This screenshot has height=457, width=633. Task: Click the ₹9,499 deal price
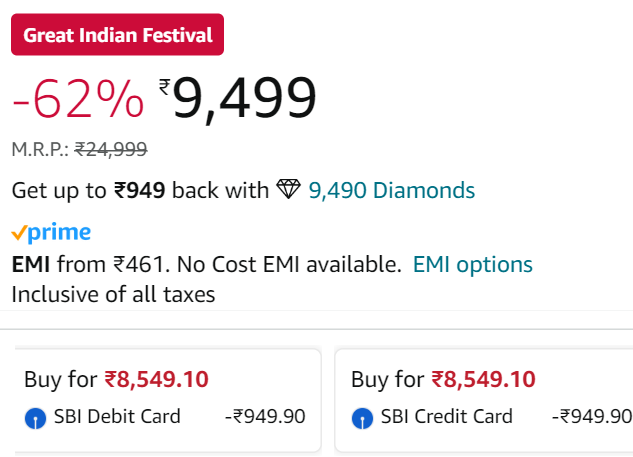coord(237,98)
